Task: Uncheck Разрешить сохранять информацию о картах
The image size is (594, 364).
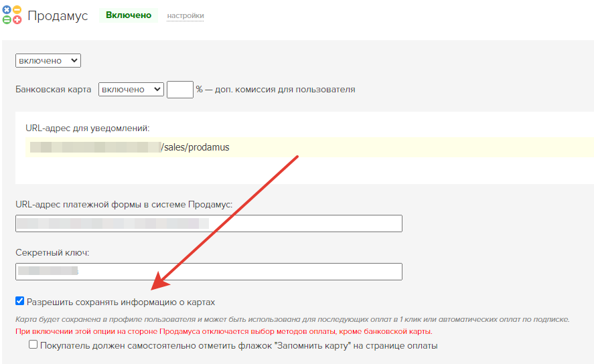Action: (x=19, y=301)
